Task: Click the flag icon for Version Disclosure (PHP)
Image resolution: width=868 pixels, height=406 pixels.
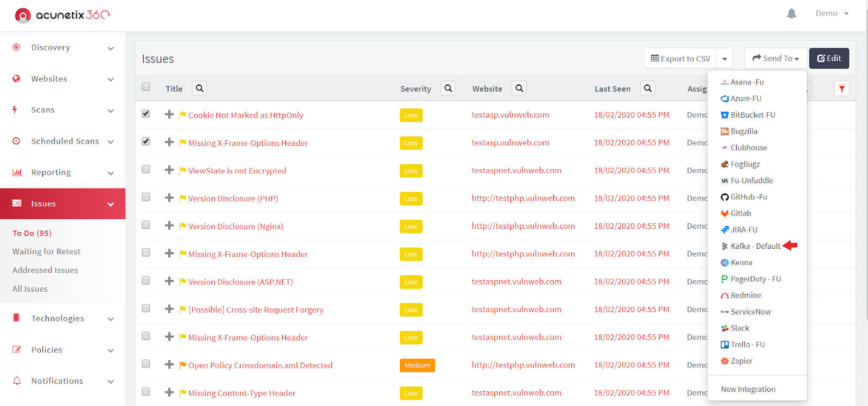Action: pyautogui.click(x=183, y=198)
